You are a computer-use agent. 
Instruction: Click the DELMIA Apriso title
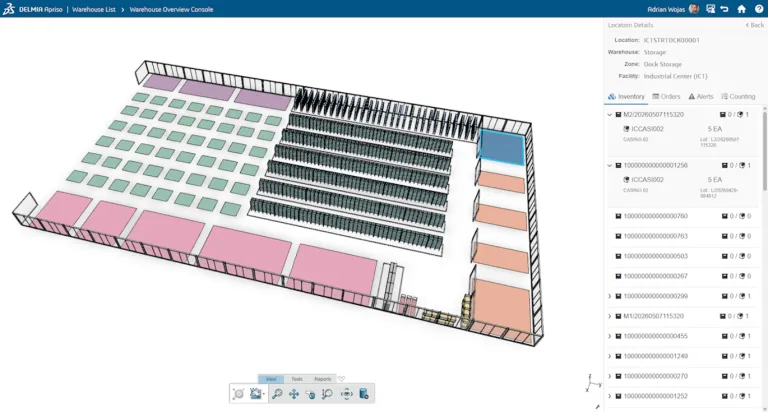tap(41, 9)
